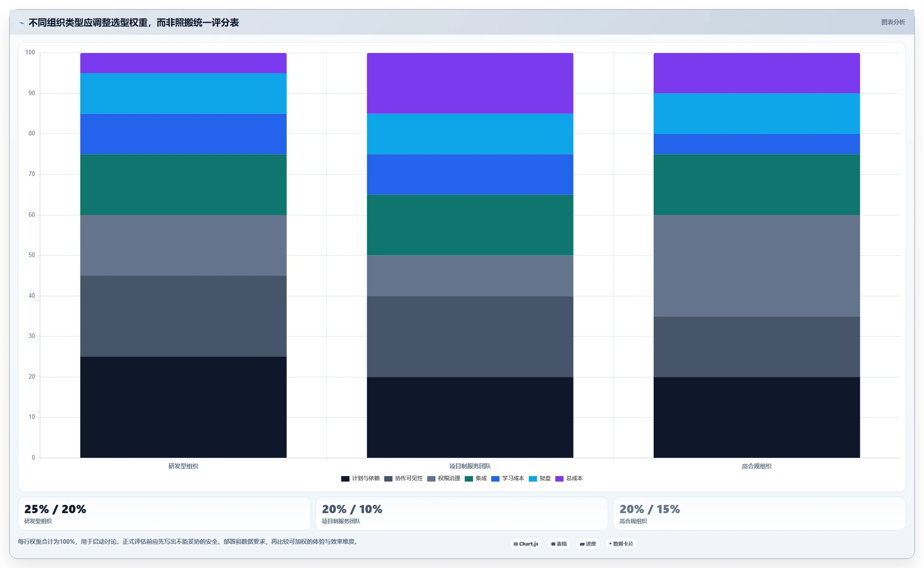Toggle the 复盘 legend series
The width and height of the screenshot is (924, 568).
pyautogui.click(x=540, y=478)
